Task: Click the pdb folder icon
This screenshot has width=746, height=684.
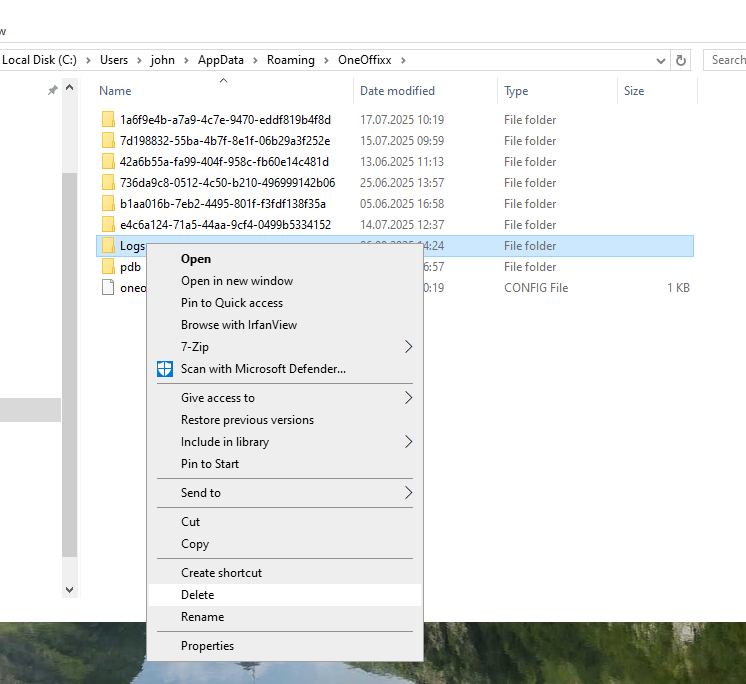Action: click(x=108, y=266)
